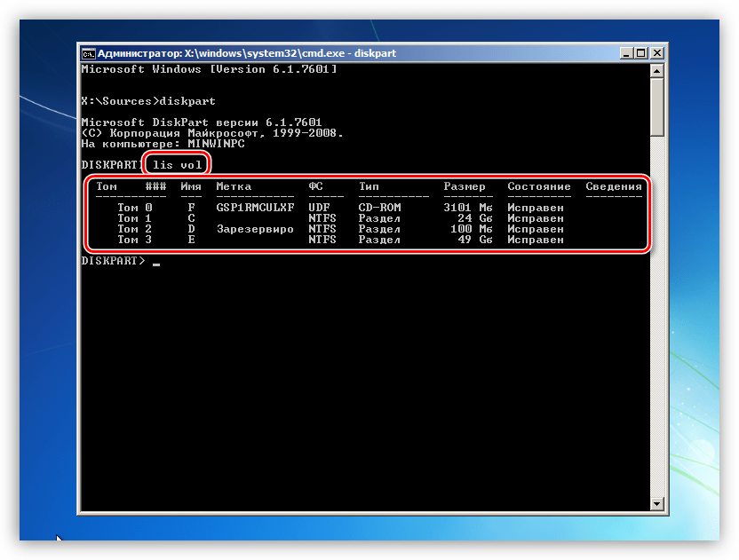
Task: Click the Том 3 volume E row
Action: pyautogui.click(x=340, y=240)
